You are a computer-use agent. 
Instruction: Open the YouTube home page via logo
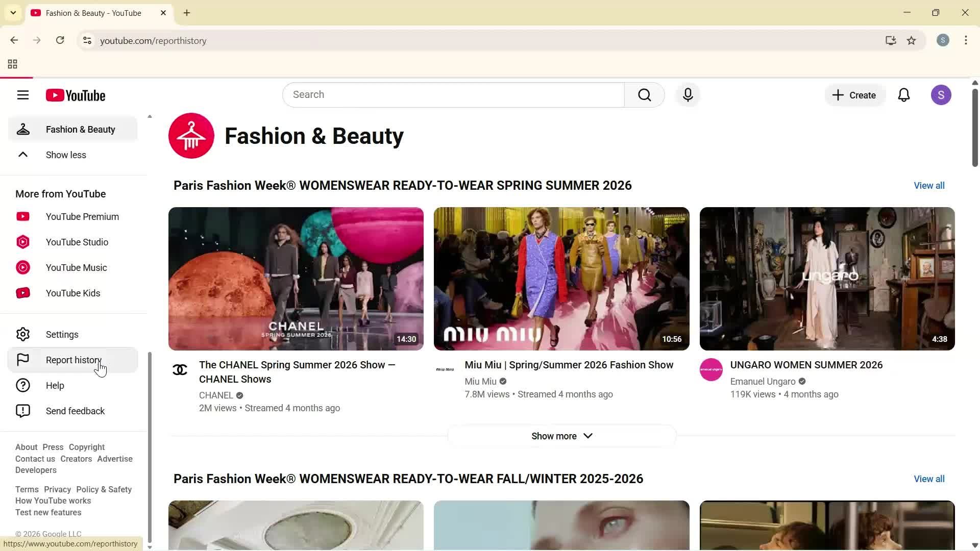pyautogui.click(x=76, y=95)
